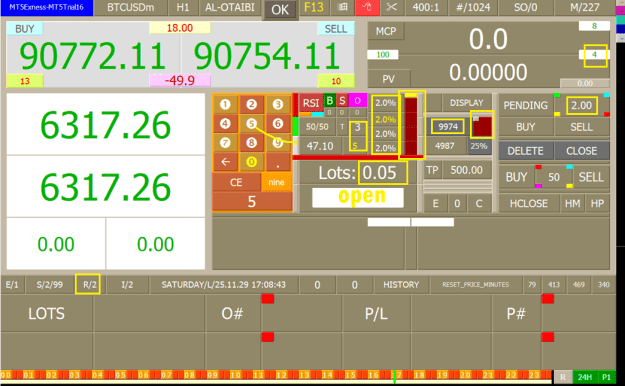Click the red hand-pointer icon in top bar

pos(368,7)
